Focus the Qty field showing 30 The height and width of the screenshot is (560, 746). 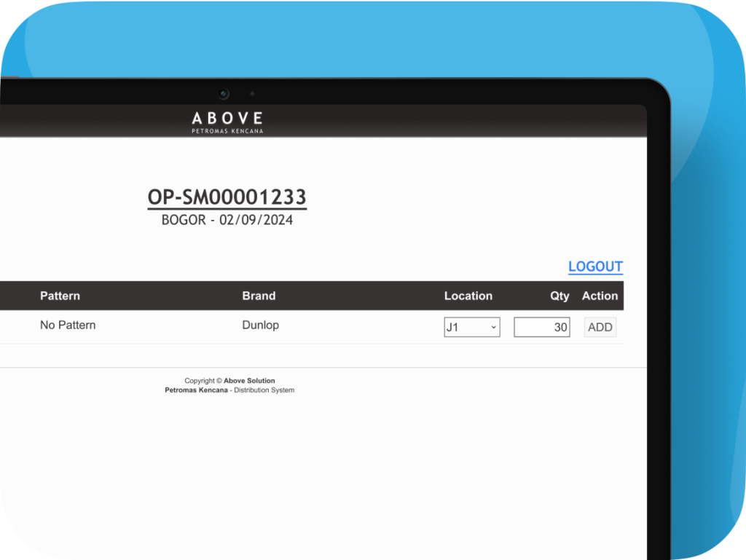[x=542, y=327]
